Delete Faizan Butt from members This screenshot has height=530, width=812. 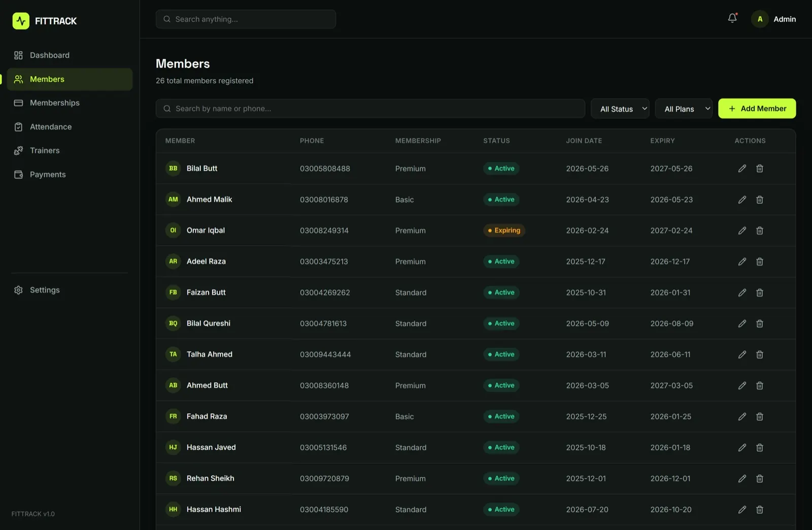[x=760, y=292]
